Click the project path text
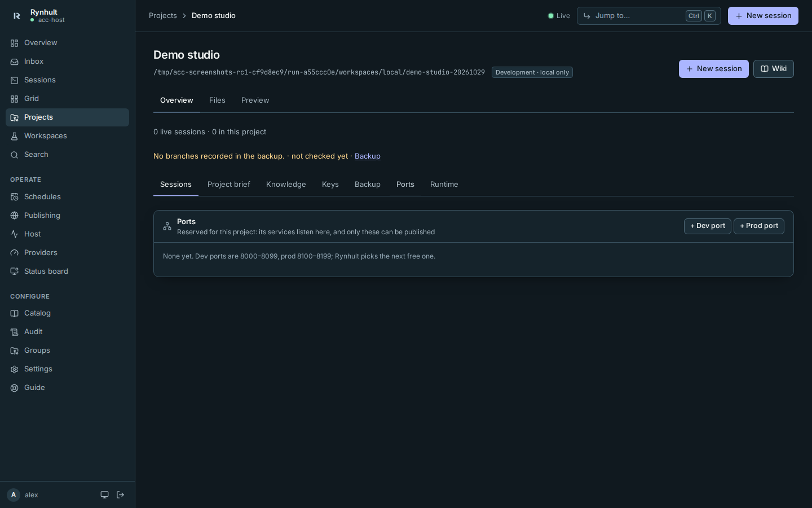This screenshot has width=812, height=508. (x=319, y=72)
